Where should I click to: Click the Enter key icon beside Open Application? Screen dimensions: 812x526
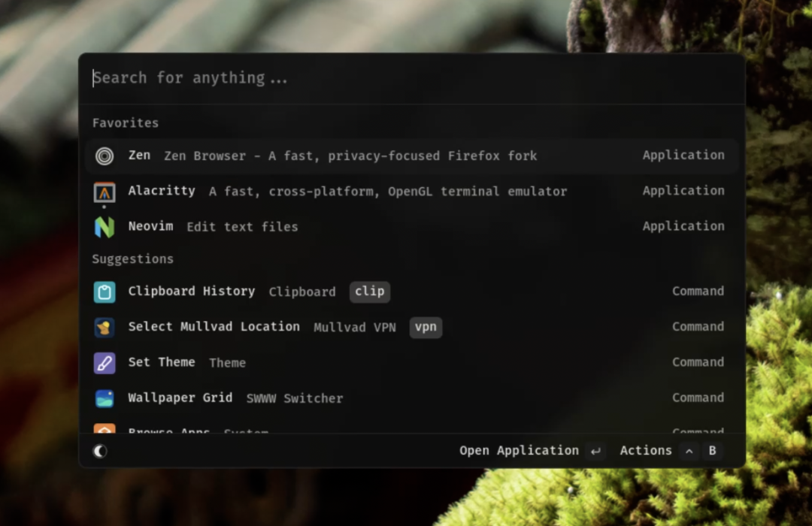tap(595, 451)
